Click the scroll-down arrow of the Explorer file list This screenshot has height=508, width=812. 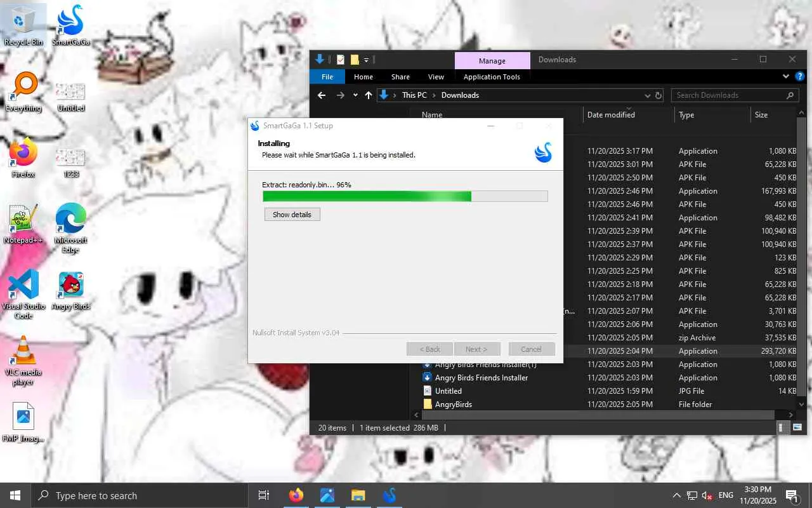click(801, 404)
